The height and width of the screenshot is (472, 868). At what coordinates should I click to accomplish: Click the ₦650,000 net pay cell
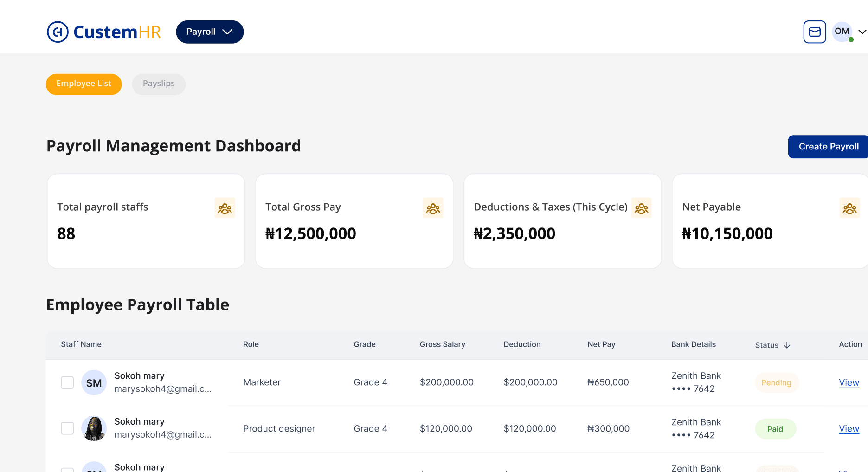click(x=608, y=382)
